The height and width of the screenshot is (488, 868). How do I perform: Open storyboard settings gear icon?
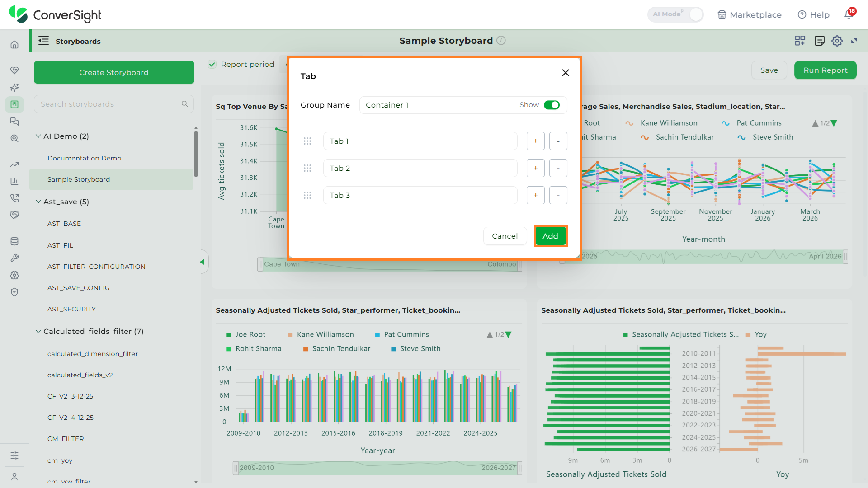[x=837, y=41]
